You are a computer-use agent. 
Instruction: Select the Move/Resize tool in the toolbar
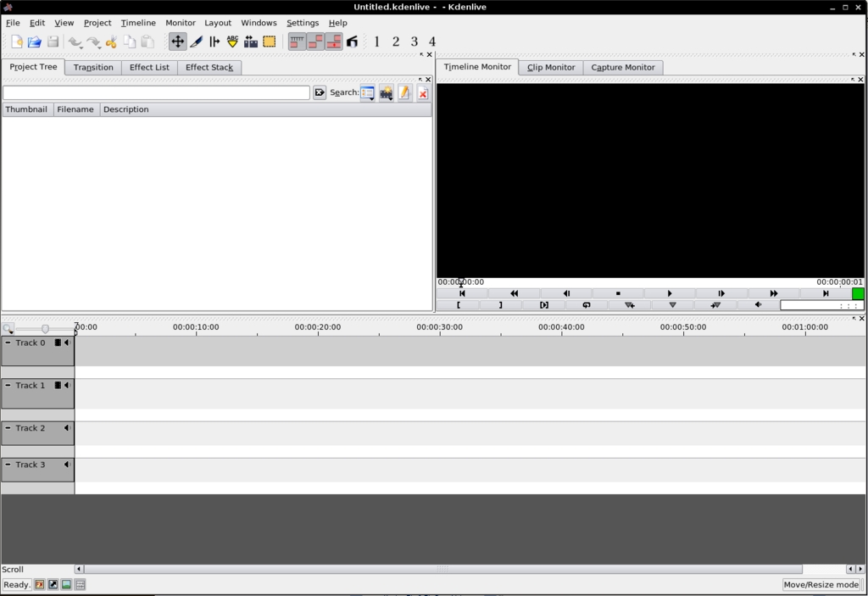tap(178, 41)
